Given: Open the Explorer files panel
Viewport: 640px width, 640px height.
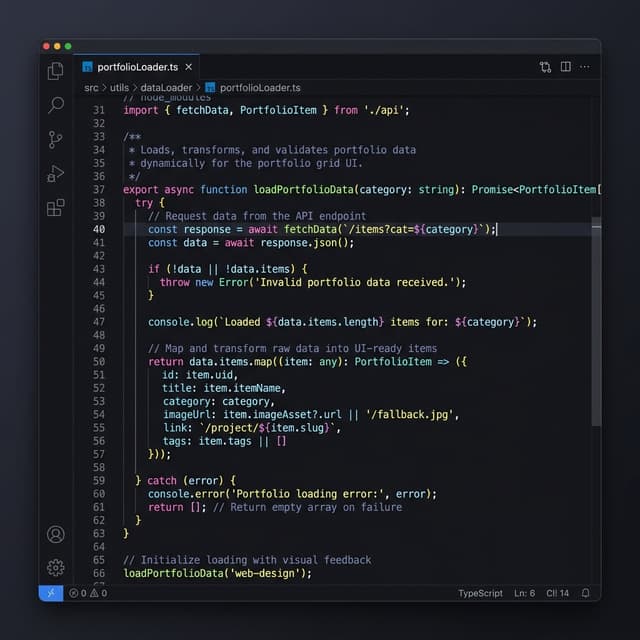Looking at the screenshot, I should click(x=56, y=71).
